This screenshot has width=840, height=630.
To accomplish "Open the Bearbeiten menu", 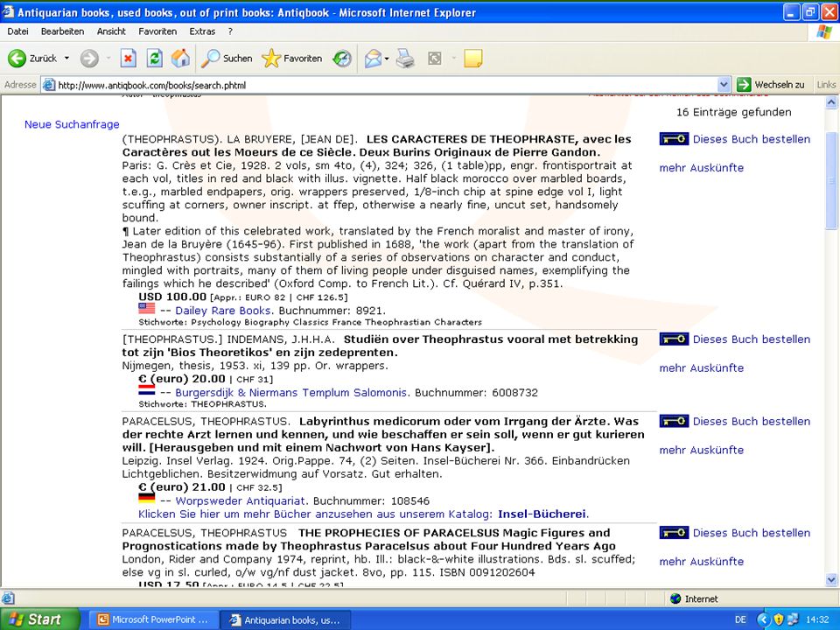I will (x=62, y=31).
